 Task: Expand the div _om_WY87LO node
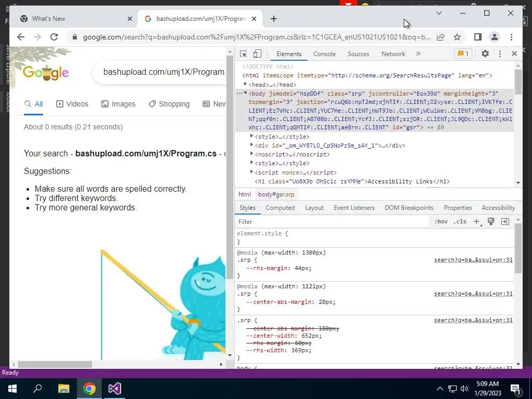[251, 145]
